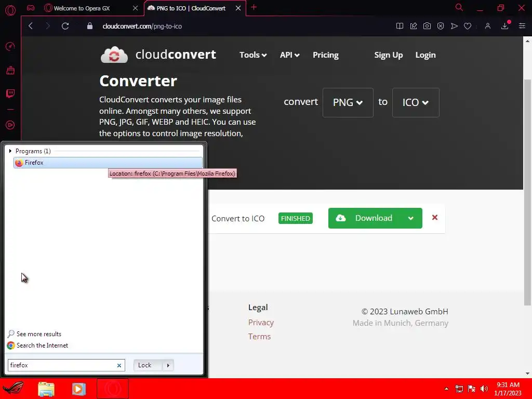This screenshot has height=399, width=532.
Task: Open the ROG Start button
Action: (13, 389)
